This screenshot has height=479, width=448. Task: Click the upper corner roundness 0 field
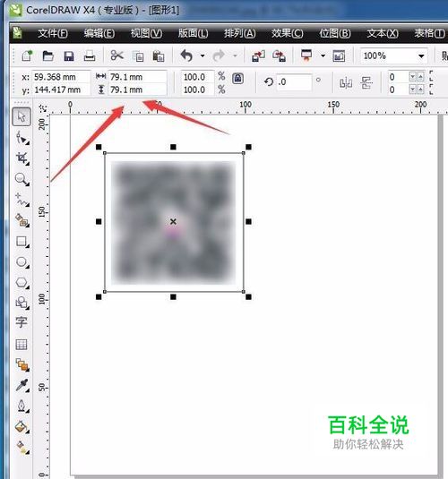(x=398, y=77)
